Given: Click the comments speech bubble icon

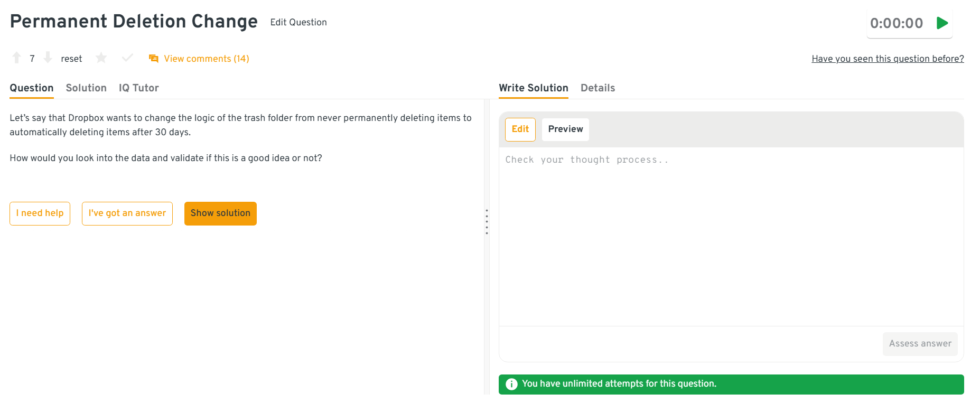Looking at the screenshot, I should [154, 59].
